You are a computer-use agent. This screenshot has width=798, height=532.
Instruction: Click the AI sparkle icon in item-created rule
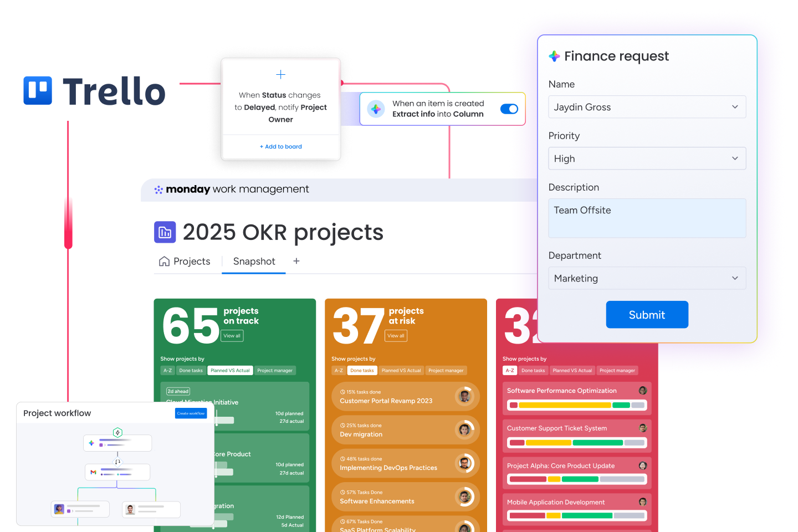[x=376, y=109]
